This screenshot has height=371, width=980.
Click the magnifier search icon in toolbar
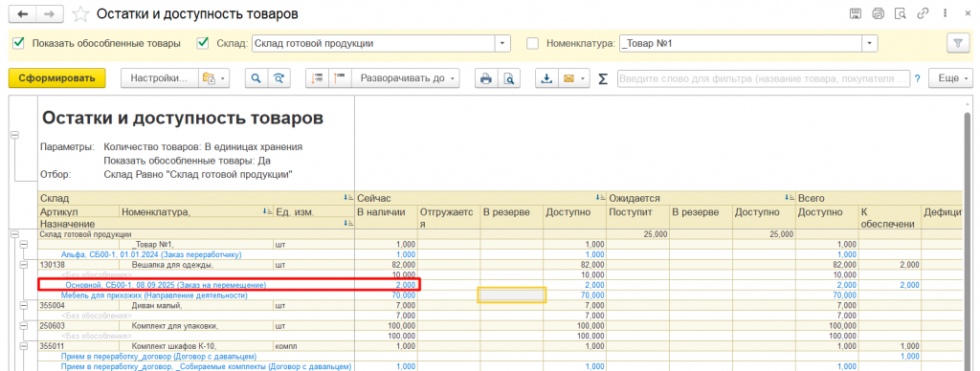[x=256, y=78]
